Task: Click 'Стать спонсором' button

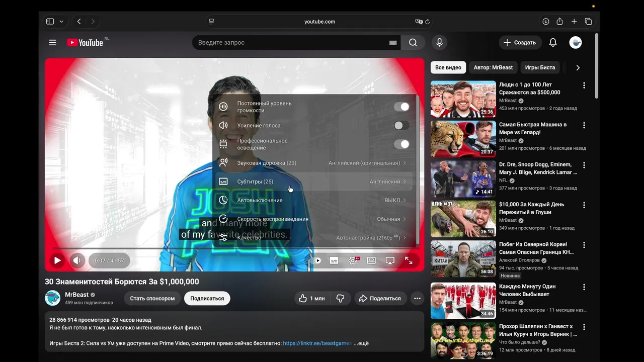Action: tap(152, 298)
